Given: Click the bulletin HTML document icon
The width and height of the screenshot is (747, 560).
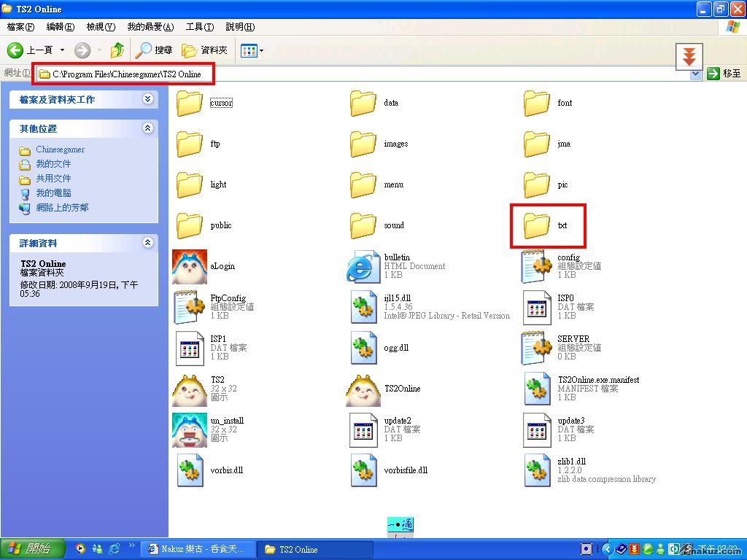Looking at the screenshot, I should 363,266.
